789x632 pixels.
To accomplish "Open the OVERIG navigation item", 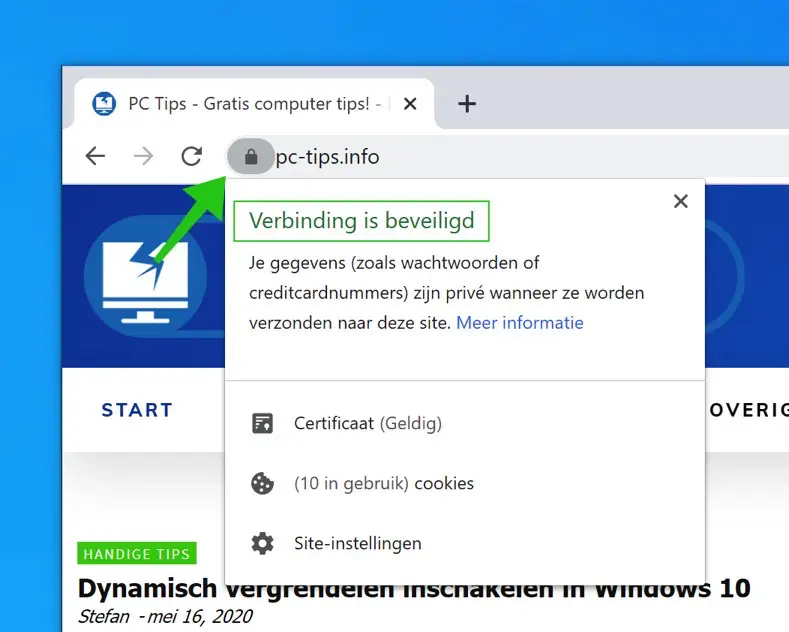I will (x=749, y=410).
